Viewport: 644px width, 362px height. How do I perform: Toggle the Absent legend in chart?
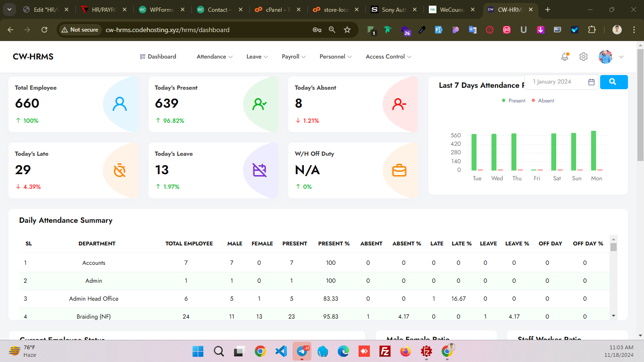click(543, 101)
